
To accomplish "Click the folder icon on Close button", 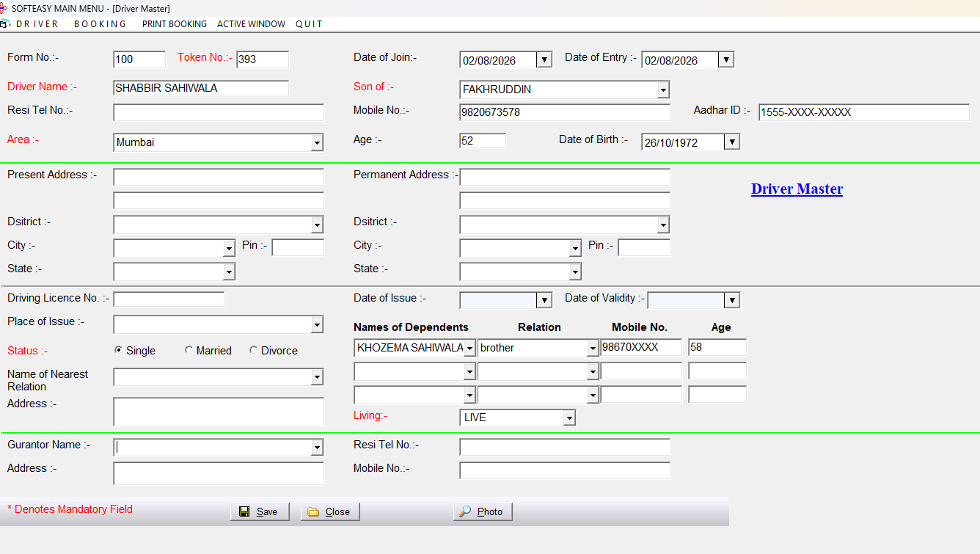I will 313,511.
